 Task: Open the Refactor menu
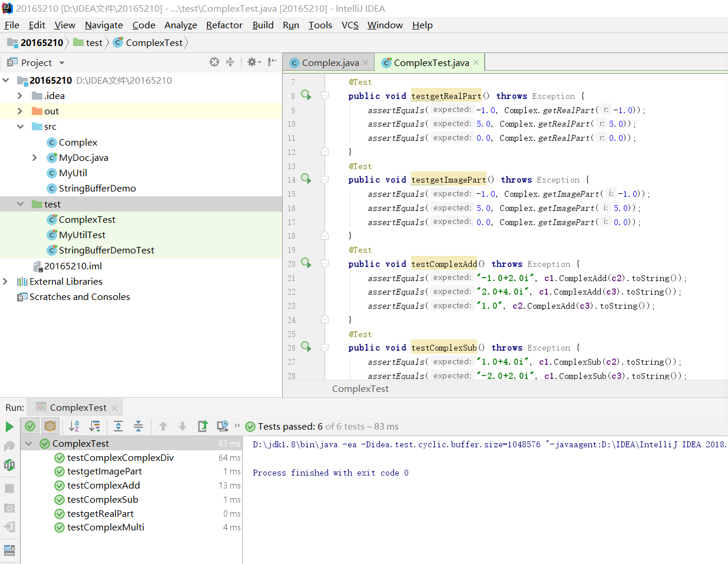click(x=224, y=25)
